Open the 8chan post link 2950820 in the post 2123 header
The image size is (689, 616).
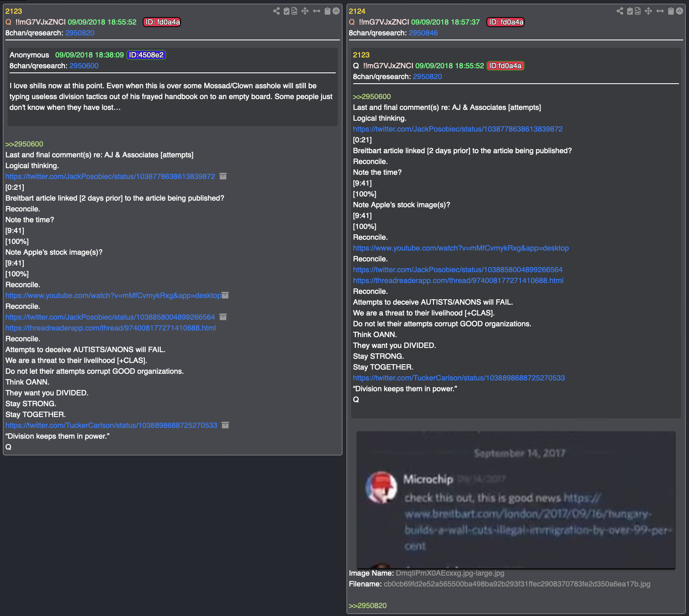[x=80, y=33]
